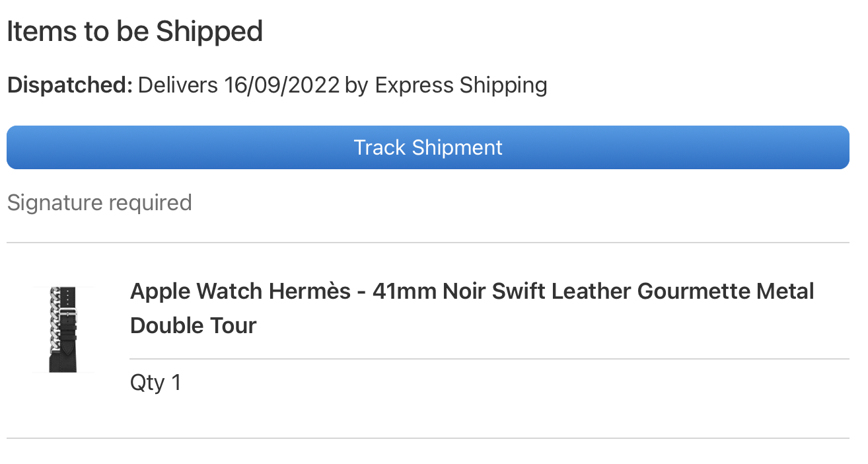Screen dimensions: 868x464
Task: Click the divider below Signature required
Action: pyautogui.click(x=427, y=243)
